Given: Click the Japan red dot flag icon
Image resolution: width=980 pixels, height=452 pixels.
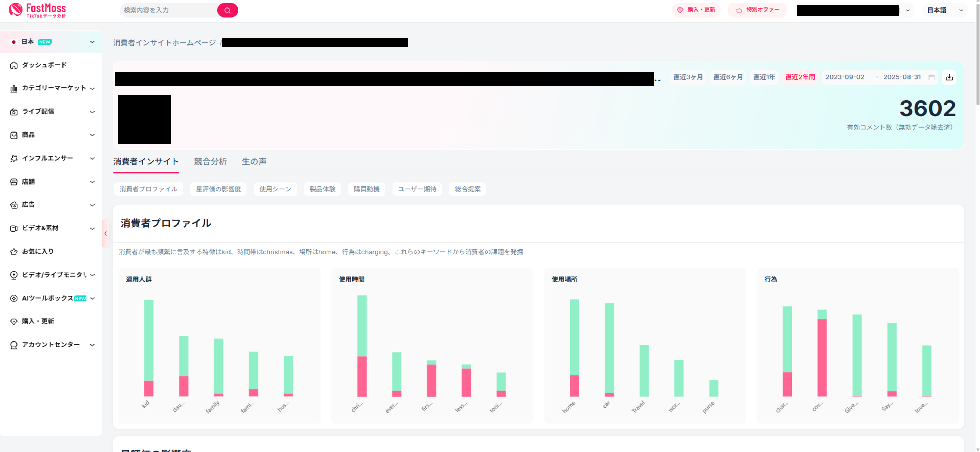Looking at the screenshot, I should pos(14,42).
